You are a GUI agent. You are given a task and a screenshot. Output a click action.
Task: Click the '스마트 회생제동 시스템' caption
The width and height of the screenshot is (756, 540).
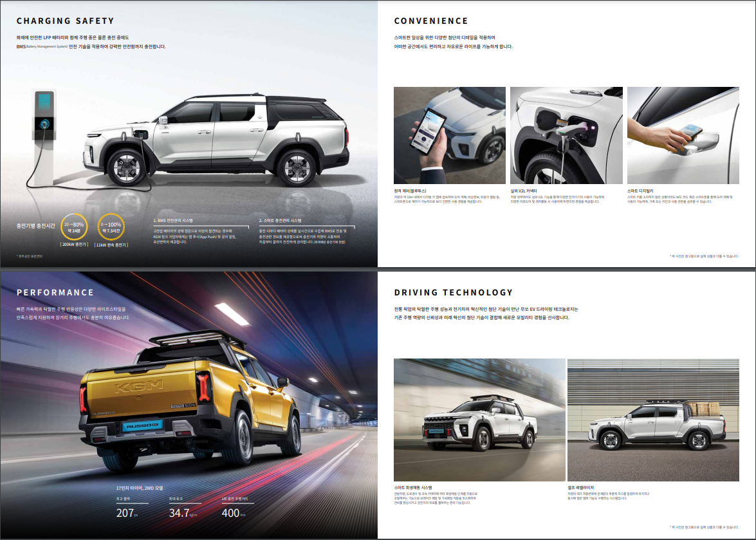tap(412, 488)
